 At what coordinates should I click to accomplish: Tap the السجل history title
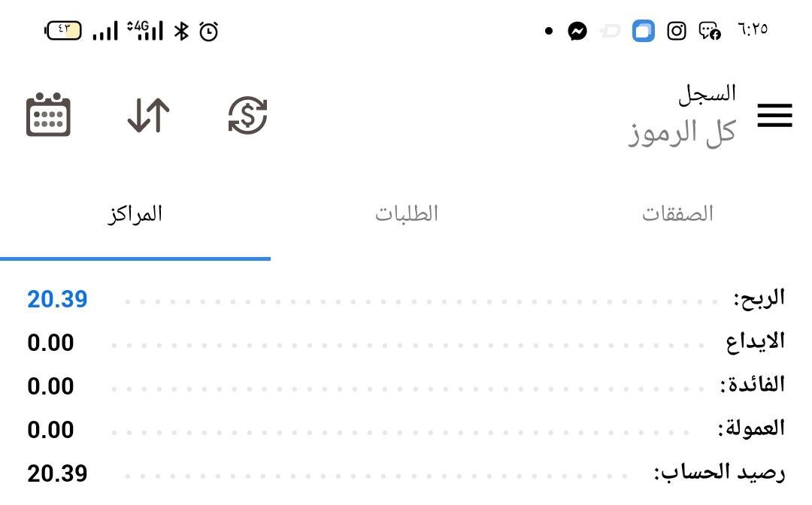(x=707, y=94)
